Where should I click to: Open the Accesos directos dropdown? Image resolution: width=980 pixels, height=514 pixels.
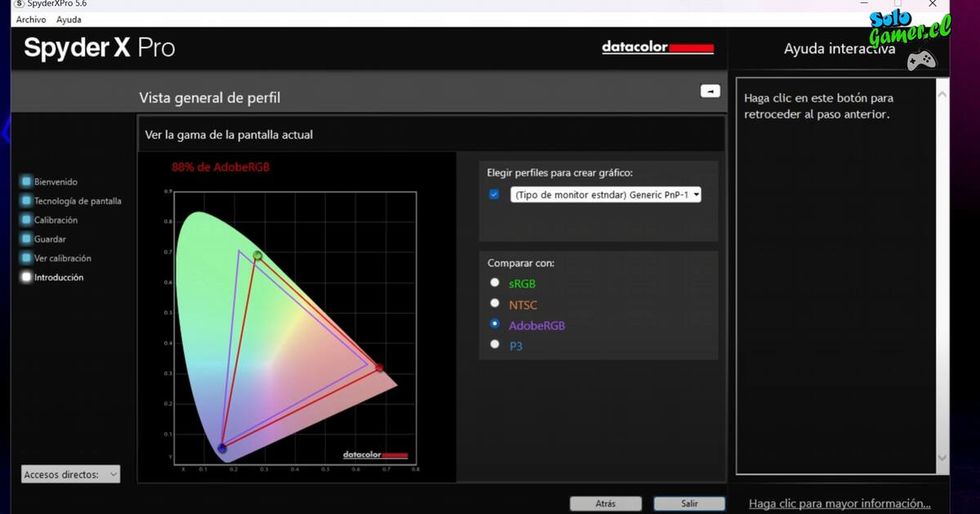tap(70, 474)
